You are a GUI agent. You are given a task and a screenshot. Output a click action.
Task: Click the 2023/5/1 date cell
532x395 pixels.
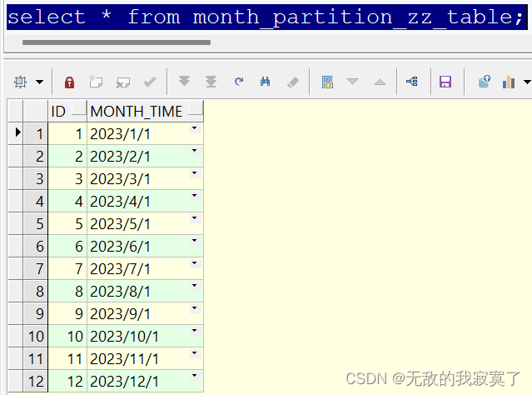145,223
